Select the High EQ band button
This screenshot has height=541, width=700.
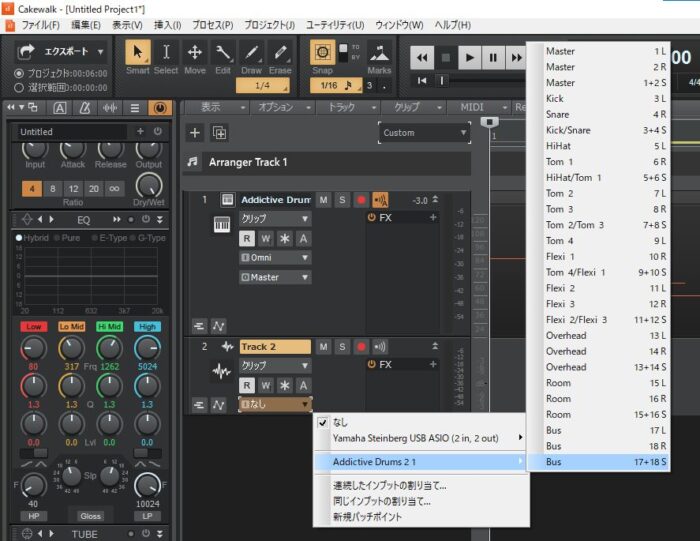point(147,327)
